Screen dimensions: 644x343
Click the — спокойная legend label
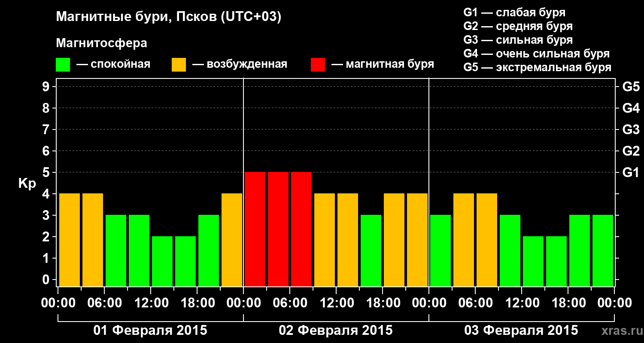coord(113,64)
